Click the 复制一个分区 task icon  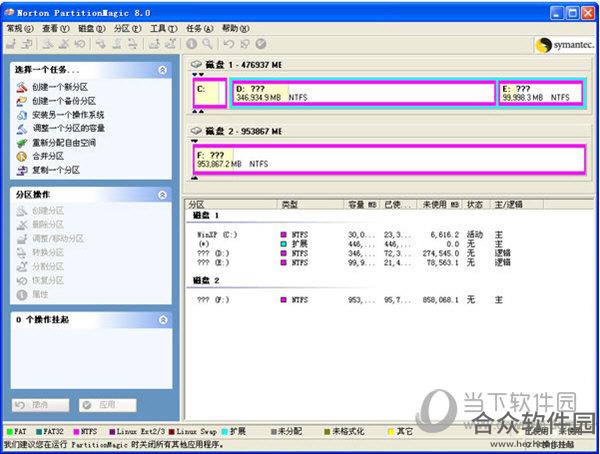(x=22, y=170)
